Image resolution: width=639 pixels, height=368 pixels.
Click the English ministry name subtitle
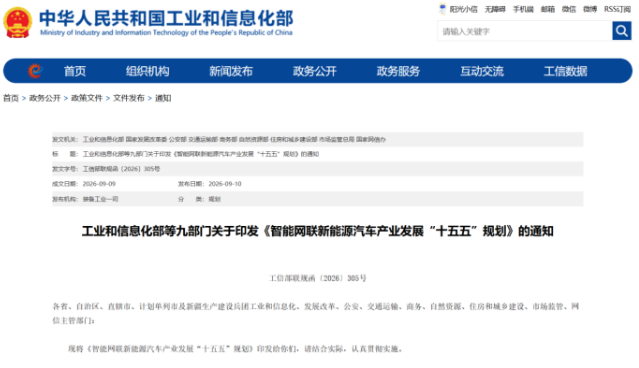(x=166, y=33)
